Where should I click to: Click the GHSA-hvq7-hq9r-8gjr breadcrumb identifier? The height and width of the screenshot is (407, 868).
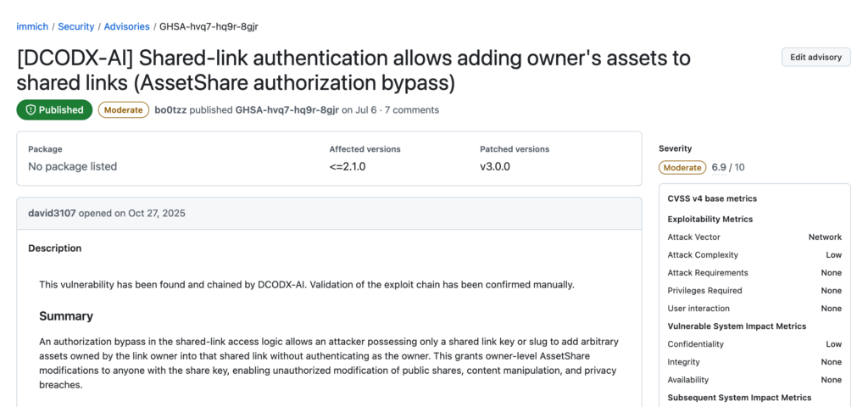(x=209, y=26)
